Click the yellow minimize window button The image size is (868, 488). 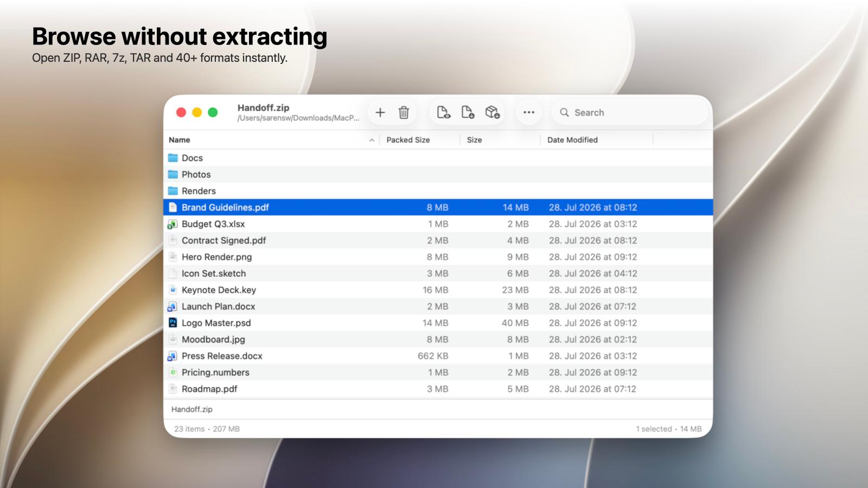(x=197, y=112)
